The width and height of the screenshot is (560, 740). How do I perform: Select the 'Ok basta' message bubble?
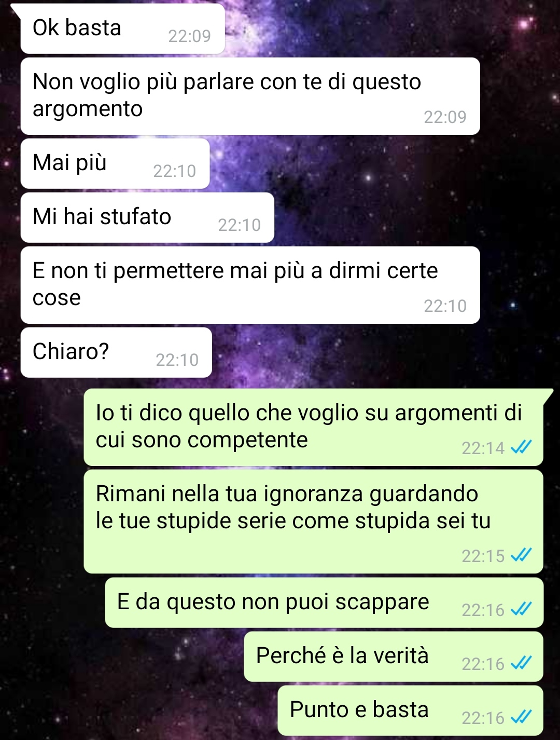122,29
